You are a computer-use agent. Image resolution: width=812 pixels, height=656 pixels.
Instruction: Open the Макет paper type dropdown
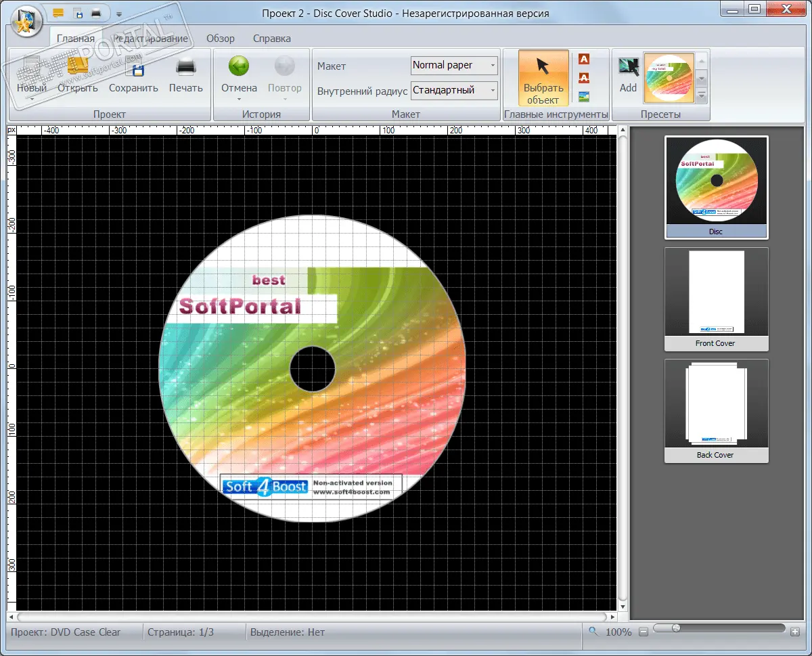click(492, 66)
